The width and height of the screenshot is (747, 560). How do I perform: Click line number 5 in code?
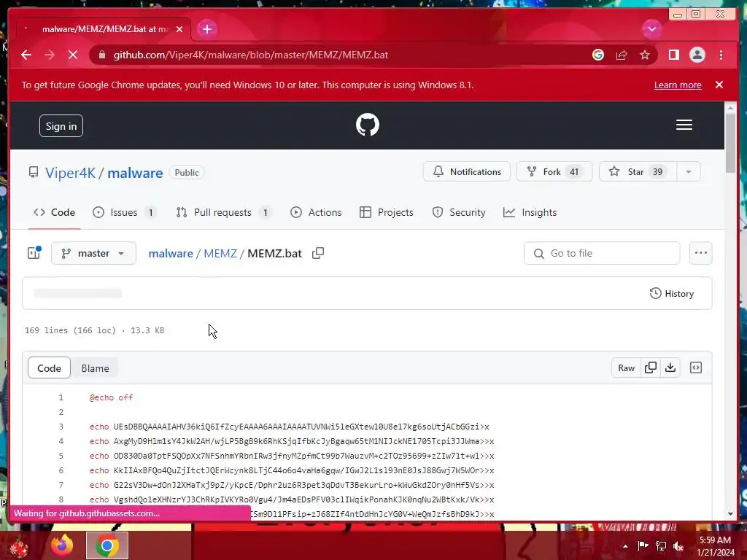point(61,456)
